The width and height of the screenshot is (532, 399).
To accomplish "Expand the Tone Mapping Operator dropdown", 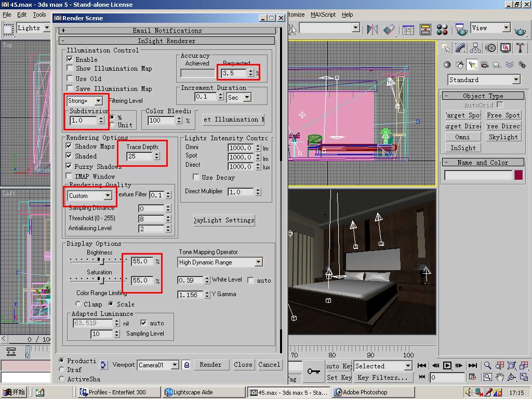I will coord(258,262).
